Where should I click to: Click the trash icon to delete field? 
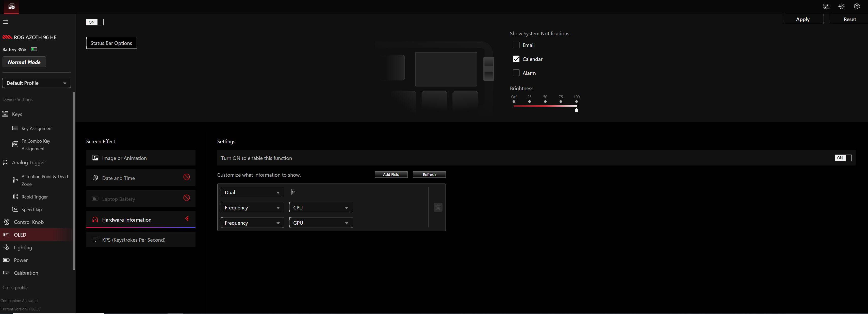tap(438, 207)
